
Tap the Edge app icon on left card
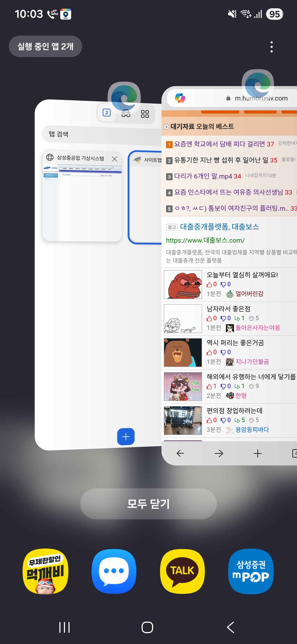124,98
